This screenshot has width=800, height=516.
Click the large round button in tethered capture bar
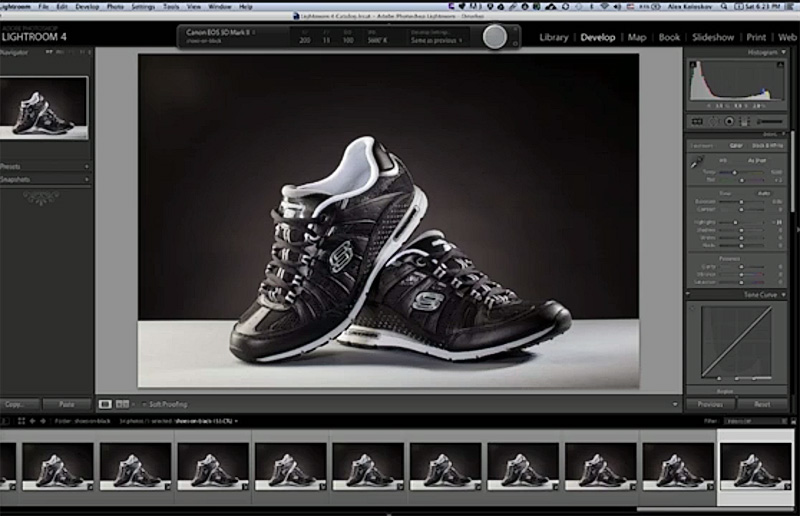pos(494,37)
